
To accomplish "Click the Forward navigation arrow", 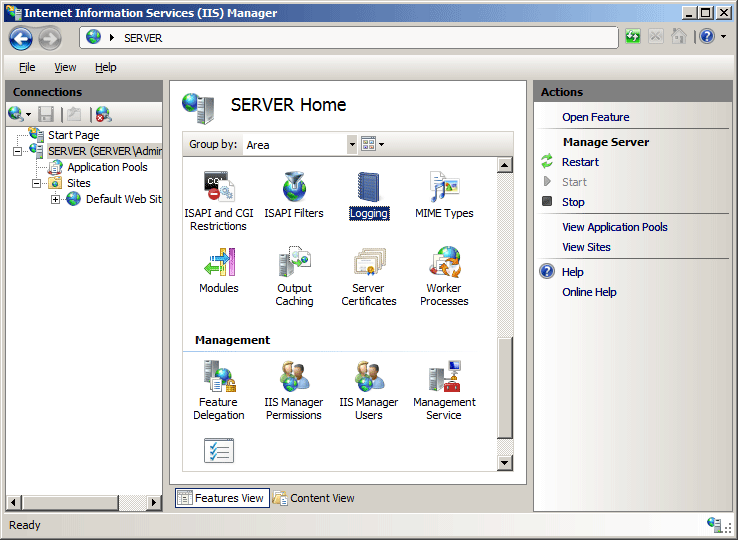I will coord(49,38).
